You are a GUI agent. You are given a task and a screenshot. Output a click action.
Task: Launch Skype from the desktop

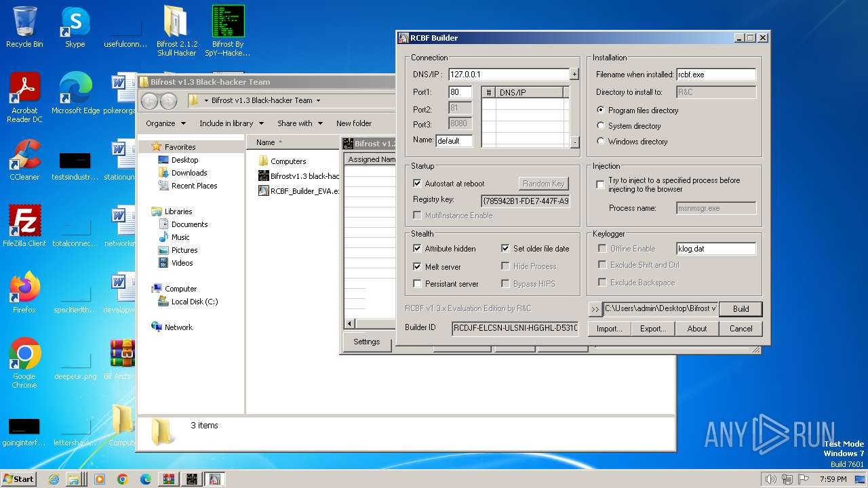(75, 27)
